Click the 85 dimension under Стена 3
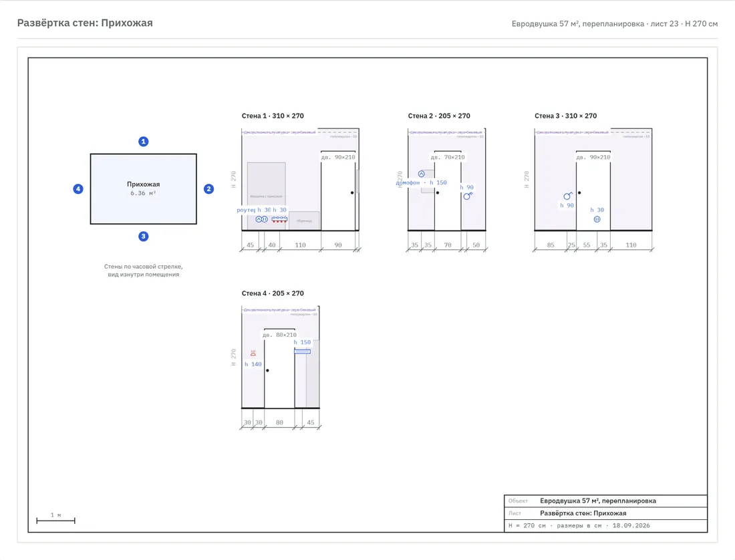The height and width of the screenshot is (560, 735). [x=551, y=245]
